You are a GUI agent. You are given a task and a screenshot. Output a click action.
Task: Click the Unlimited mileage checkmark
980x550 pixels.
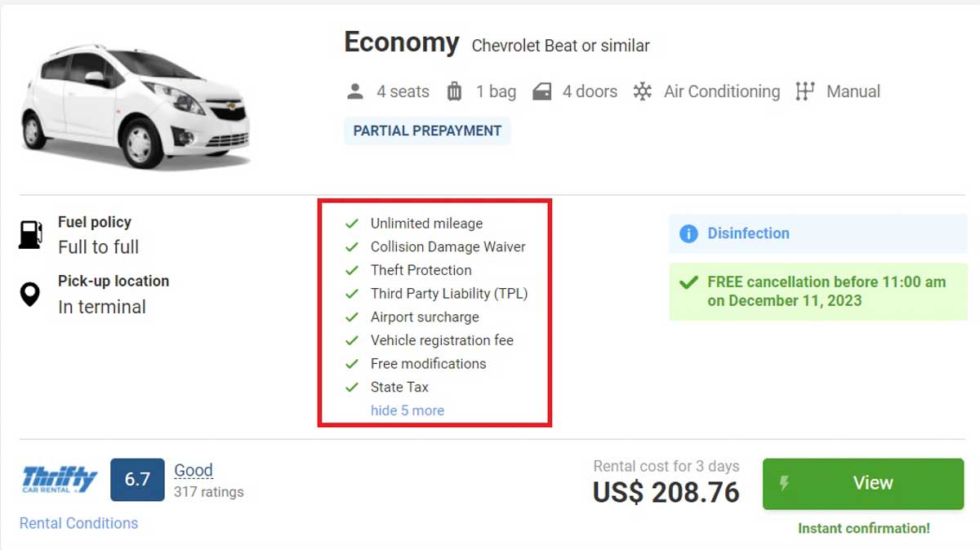pyautogui.click(x=353, y=223)
